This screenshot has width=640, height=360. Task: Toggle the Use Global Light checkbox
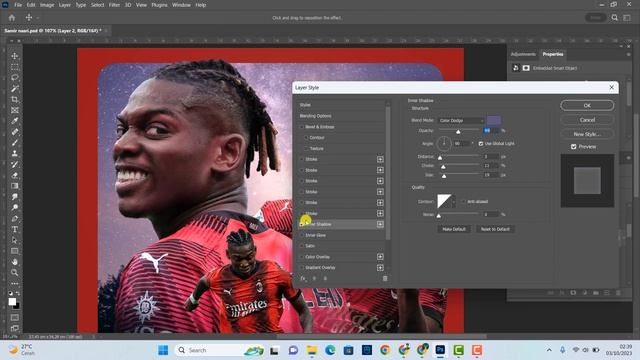click(x=481, y=144)
